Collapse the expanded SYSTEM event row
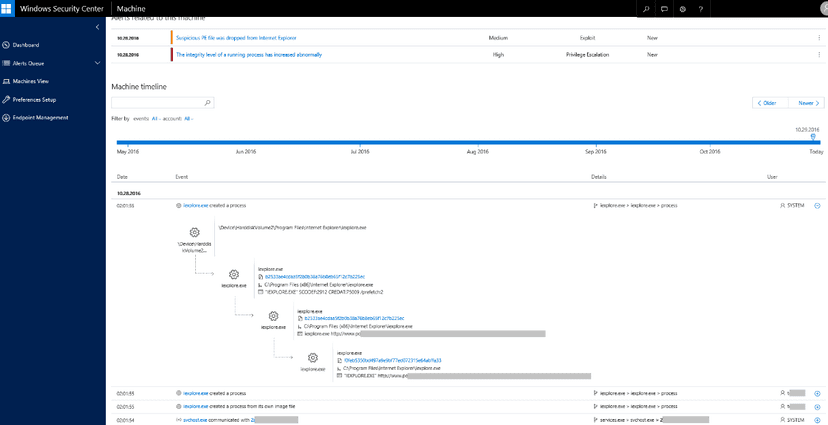 817,206
